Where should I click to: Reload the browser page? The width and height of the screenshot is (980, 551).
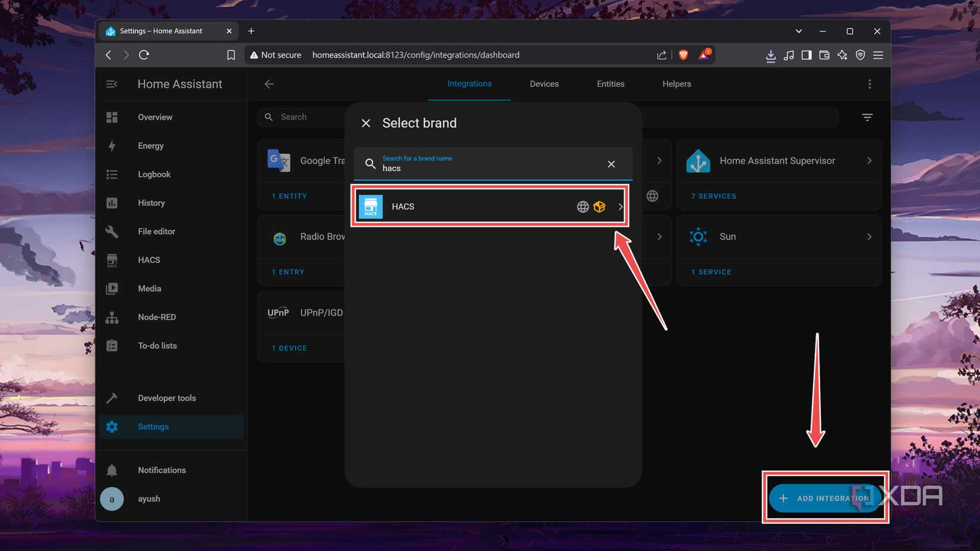[x=144, y=55]
